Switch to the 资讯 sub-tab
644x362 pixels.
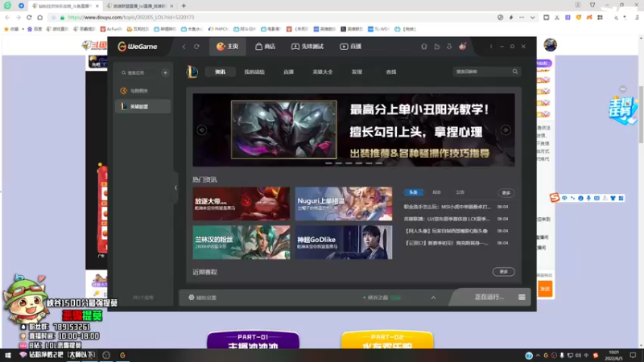point(220,72)
